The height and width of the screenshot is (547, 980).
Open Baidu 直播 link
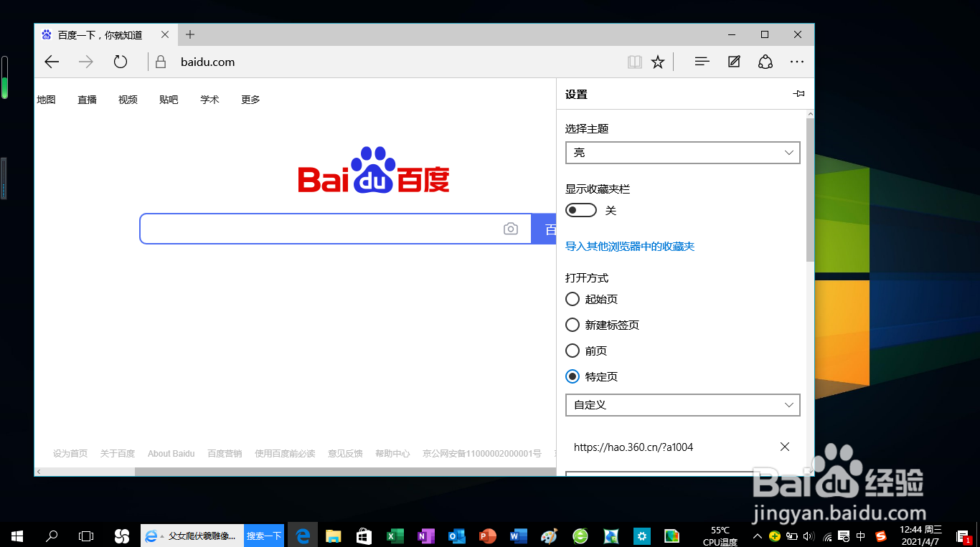click(87, 100)
